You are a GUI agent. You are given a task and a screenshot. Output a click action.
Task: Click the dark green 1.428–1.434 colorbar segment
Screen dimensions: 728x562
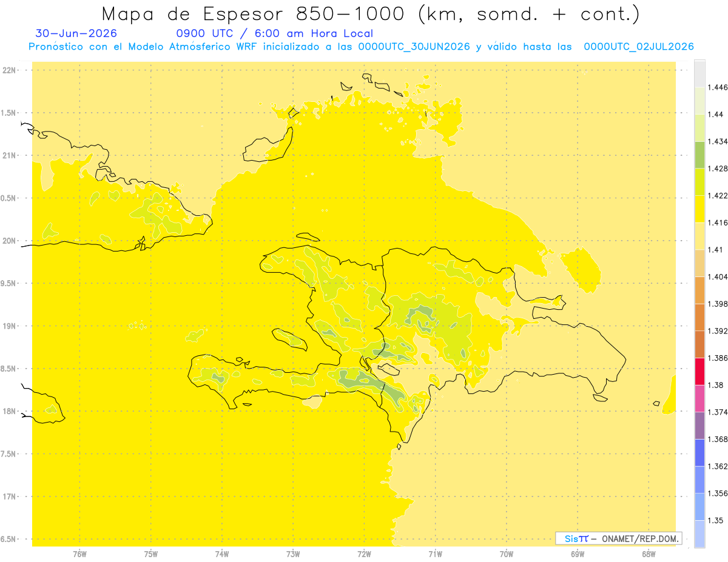coord(699,155)
